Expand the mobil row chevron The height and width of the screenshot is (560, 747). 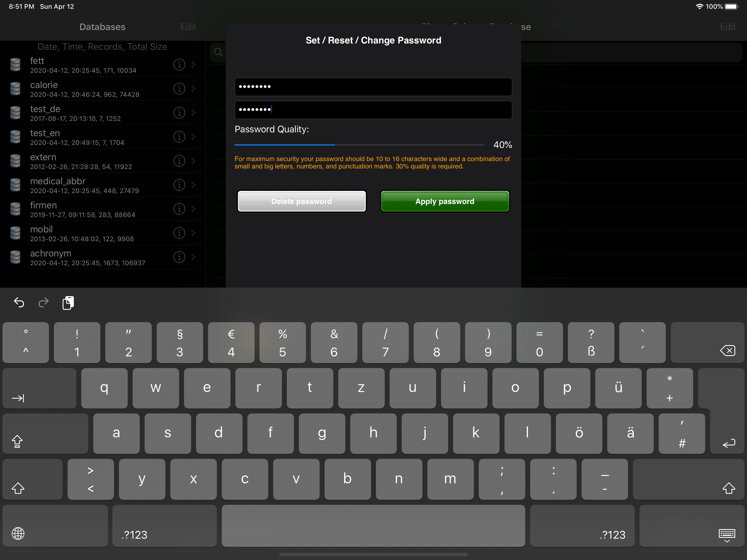(193, 233)
